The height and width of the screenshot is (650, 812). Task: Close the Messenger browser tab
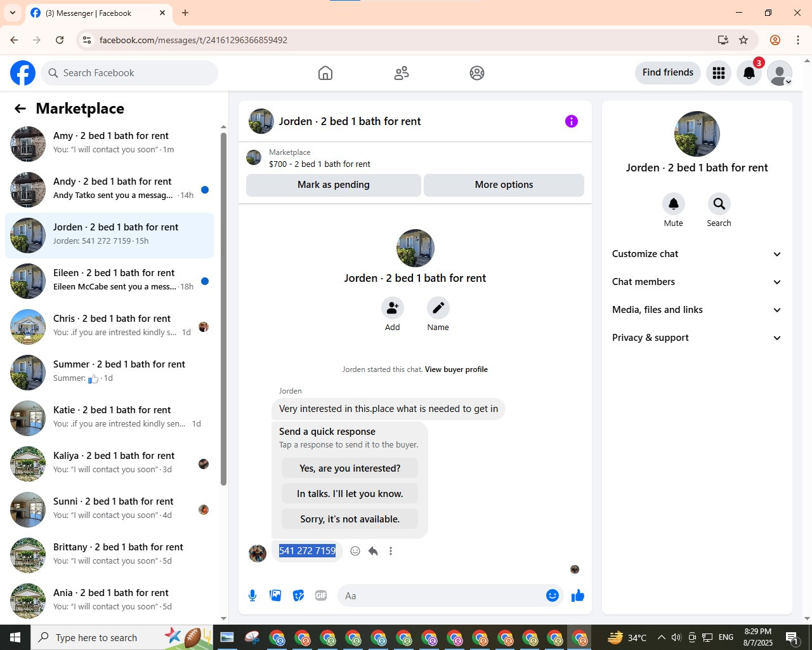click(162, 13)
